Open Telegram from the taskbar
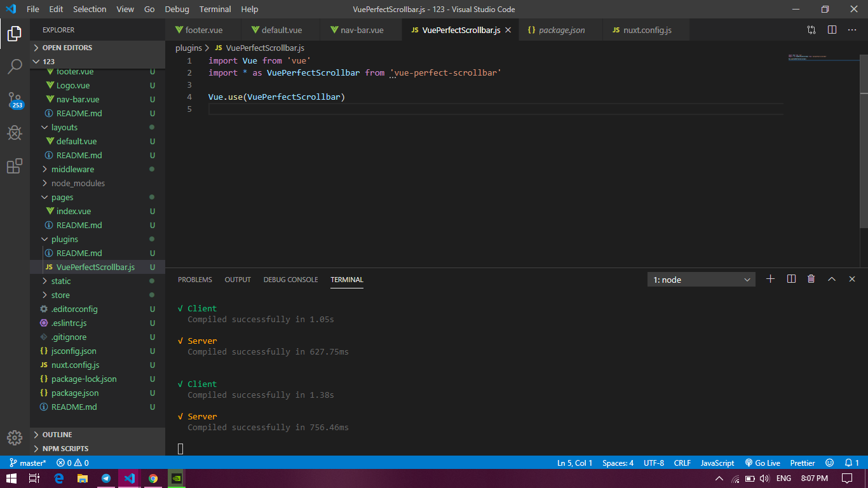The height and width of the screenshot is (488, 868). [105, 478]
